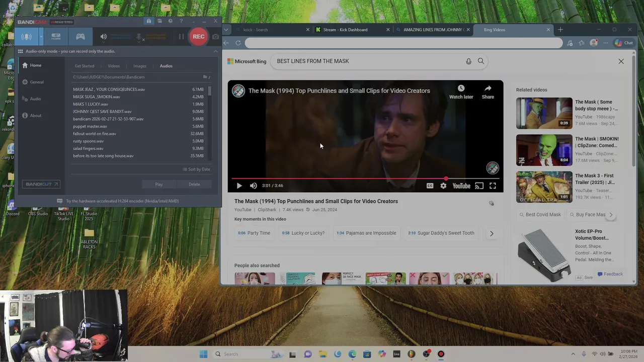644x362 pixels.
Task: Click Bandicam pause recording button
Action: 181,37
